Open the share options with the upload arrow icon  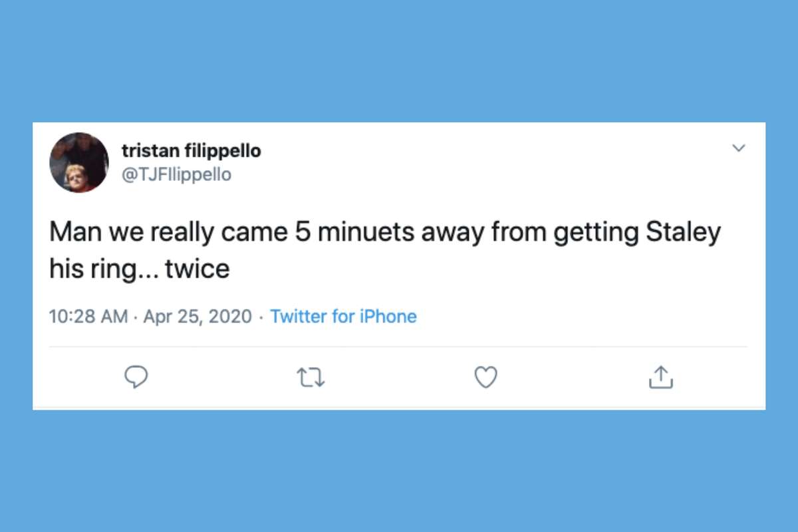[660, 376]
